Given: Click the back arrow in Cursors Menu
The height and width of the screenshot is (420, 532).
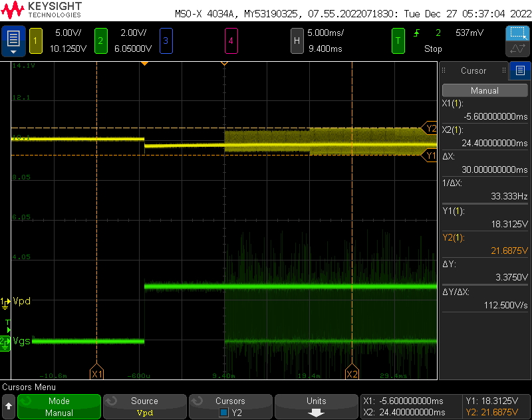Looking at the screenshot, I should pyautogui.click(x=9, y=405).
